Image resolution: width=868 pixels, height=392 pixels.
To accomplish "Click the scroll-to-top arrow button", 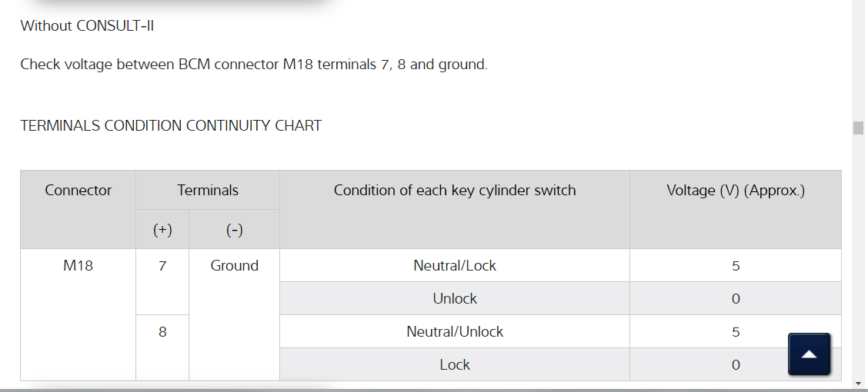I will pyautogui.click(x=809, y=354).
